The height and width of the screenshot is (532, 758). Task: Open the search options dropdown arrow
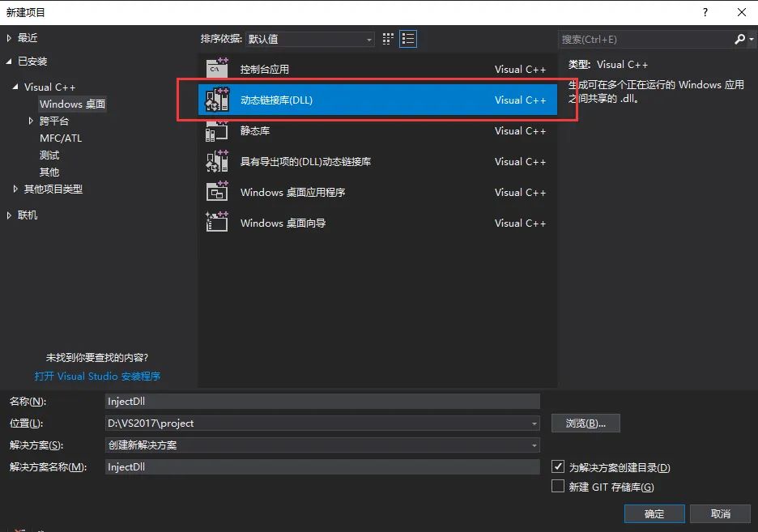click(752, 39)
